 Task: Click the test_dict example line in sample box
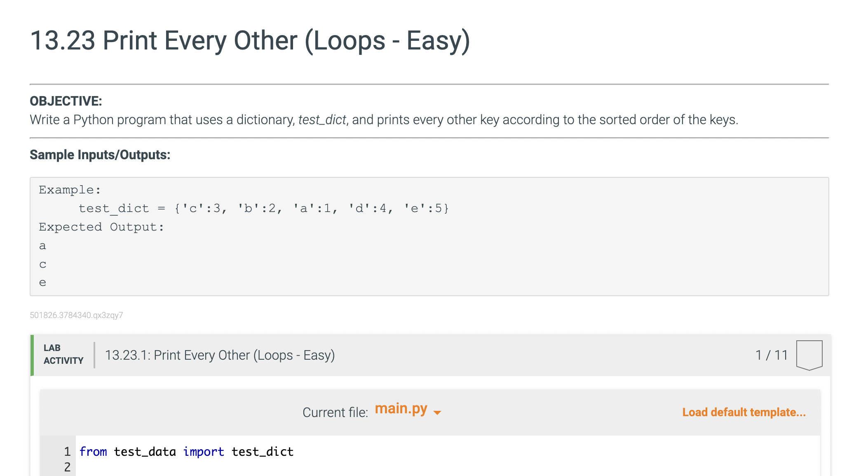point(263,208)
